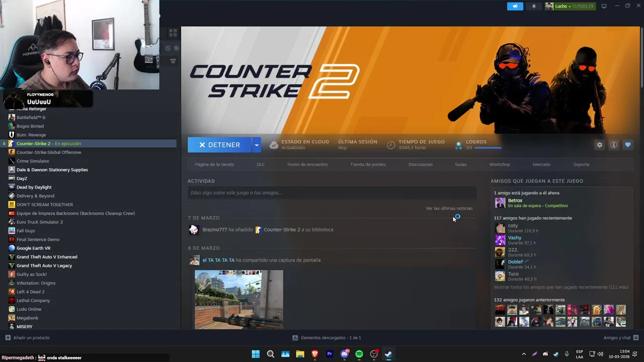Screen dimensions: 644x362
Task: Show game info panel icon
Action: [x=614, y=145]
